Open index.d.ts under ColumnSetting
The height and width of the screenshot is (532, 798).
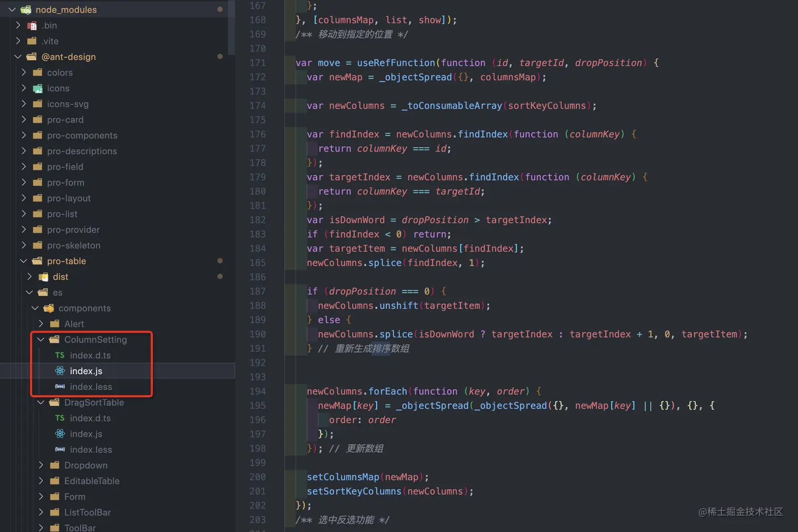pos(90,355)
